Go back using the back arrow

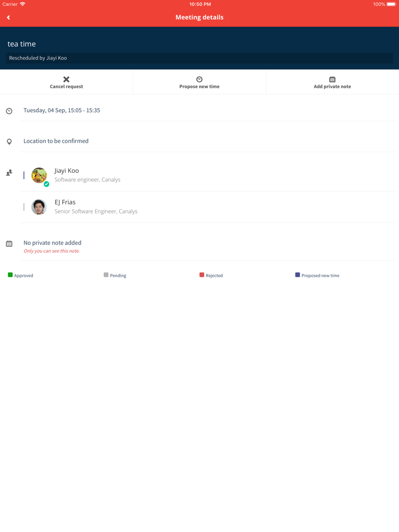[x=9, y=18]
